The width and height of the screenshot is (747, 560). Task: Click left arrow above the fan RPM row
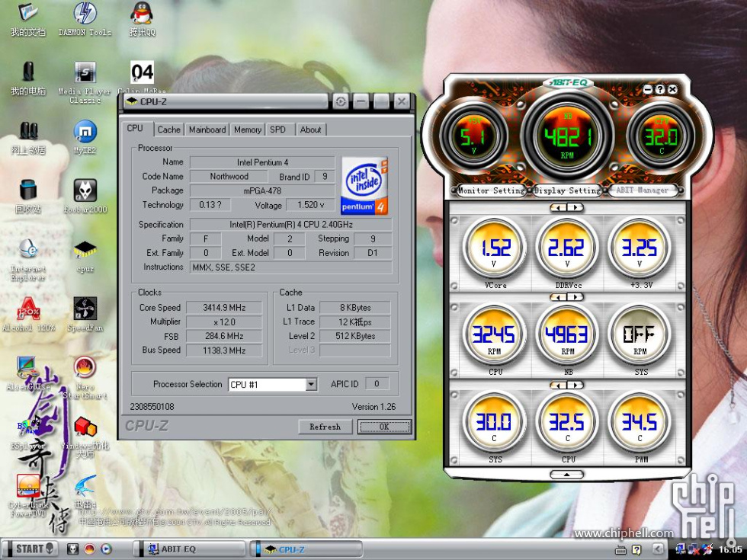(x=558, y=297)
